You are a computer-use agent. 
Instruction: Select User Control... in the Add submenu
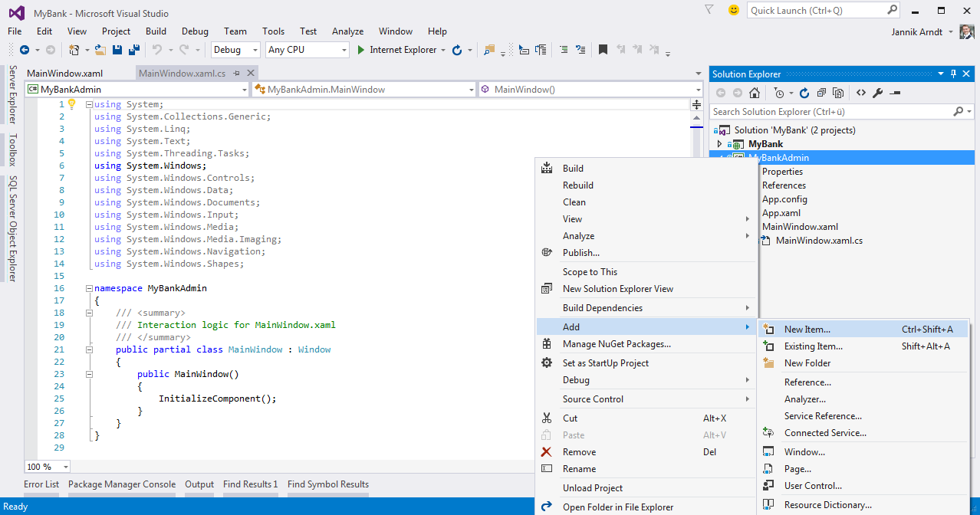coord(863,486)
